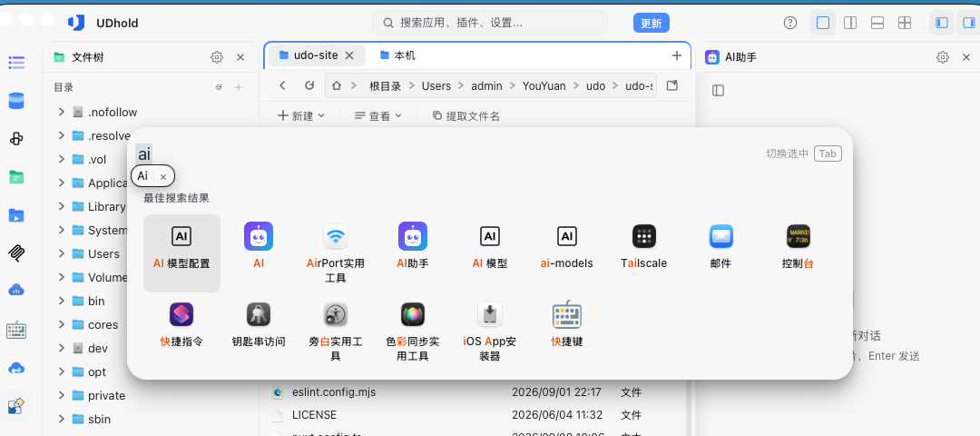980x436 pixels.
Task: Expand the Users folder in tree
Action: click(x=62, y=253)
